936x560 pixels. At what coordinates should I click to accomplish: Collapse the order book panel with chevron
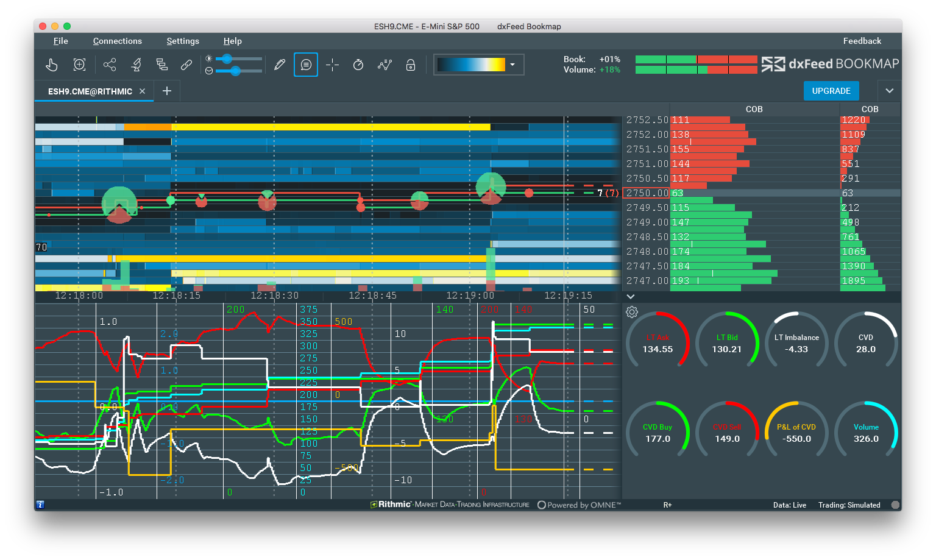tap(630, 296)
